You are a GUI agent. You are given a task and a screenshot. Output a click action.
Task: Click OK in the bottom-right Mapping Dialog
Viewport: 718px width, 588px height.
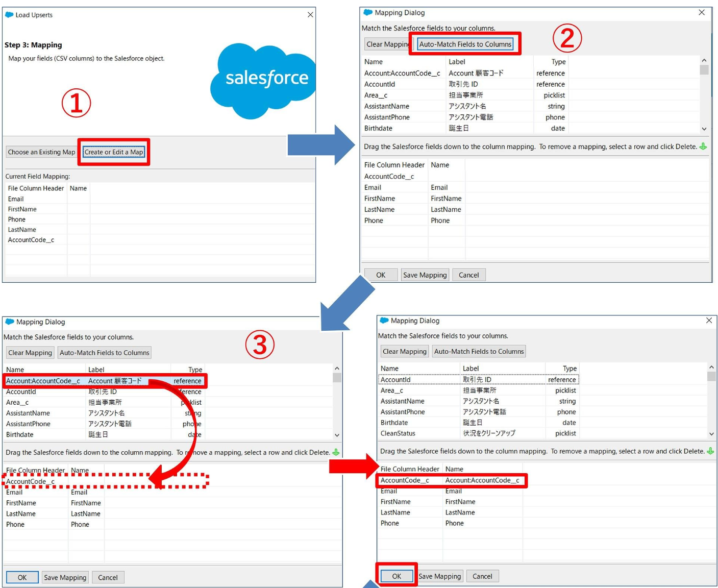pyautogui.click(x=397, y=576)
